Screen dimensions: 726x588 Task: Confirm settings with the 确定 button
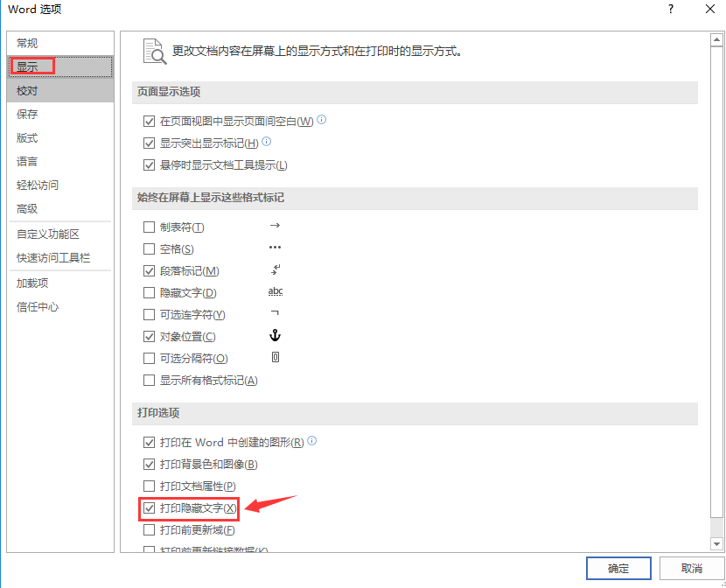[618, 568]
